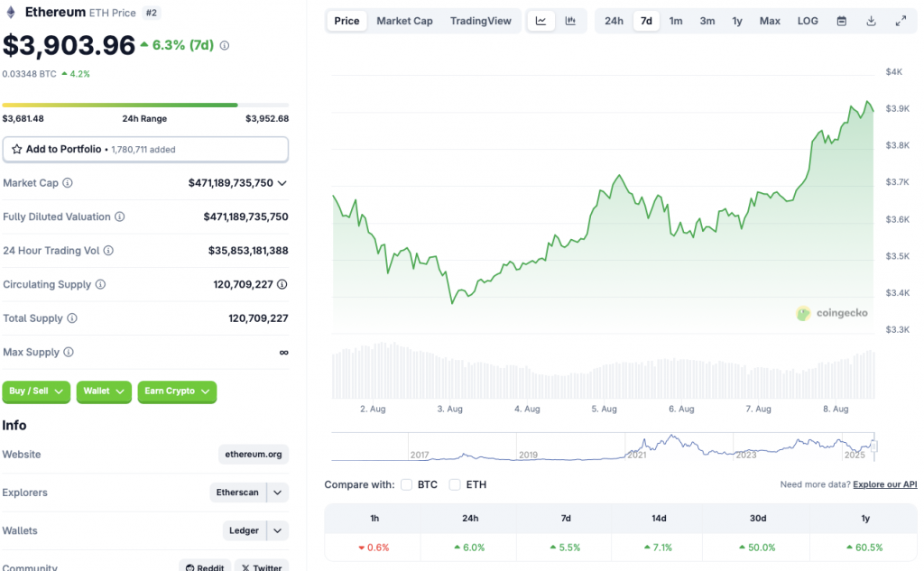Image resolution: width=924 pixels, height=571 pixels.
Task: Tick the BTC compare checkbox
Action: (406, 484)
